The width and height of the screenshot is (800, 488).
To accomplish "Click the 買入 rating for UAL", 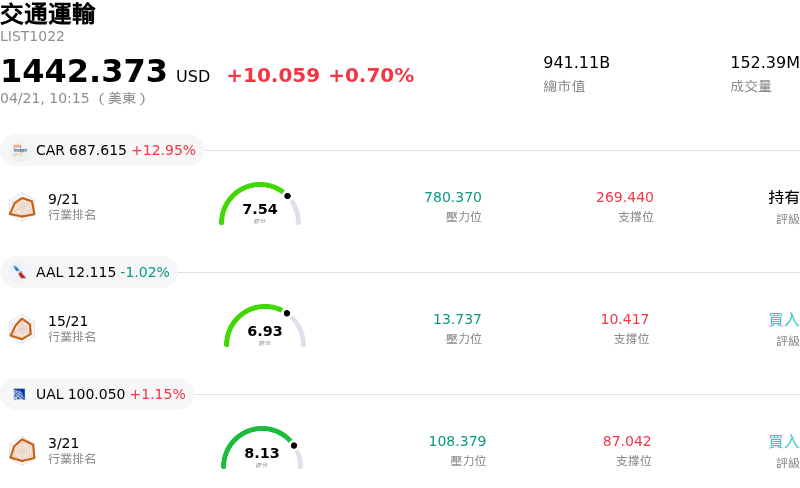I will (x=784, y=441).
